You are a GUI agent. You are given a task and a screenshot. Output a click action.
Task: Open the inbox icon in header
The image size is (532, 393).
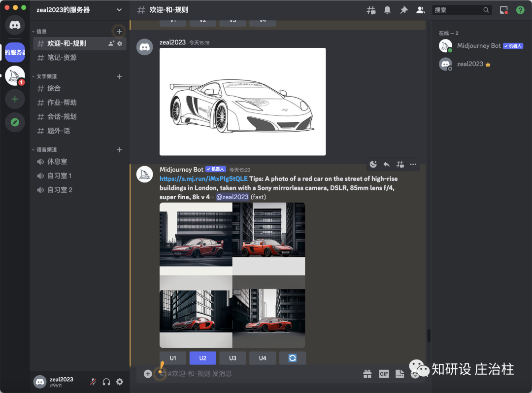click(504, 10)
